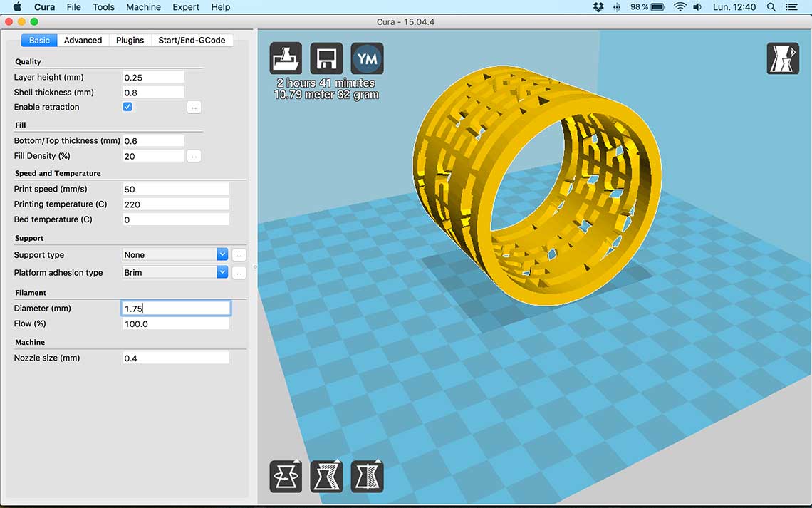This screenshot has width=812, height=508.
Task: Switch to the Start/End-GCode tab
Action: (x=192, y=40)
